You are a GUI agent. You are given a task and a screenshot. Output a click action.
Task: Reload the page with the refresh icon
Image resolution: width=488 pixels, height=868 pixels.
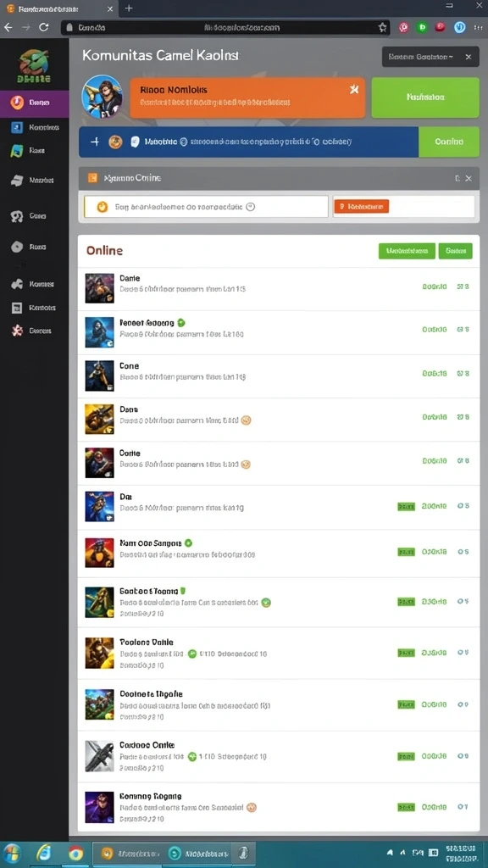44,27
